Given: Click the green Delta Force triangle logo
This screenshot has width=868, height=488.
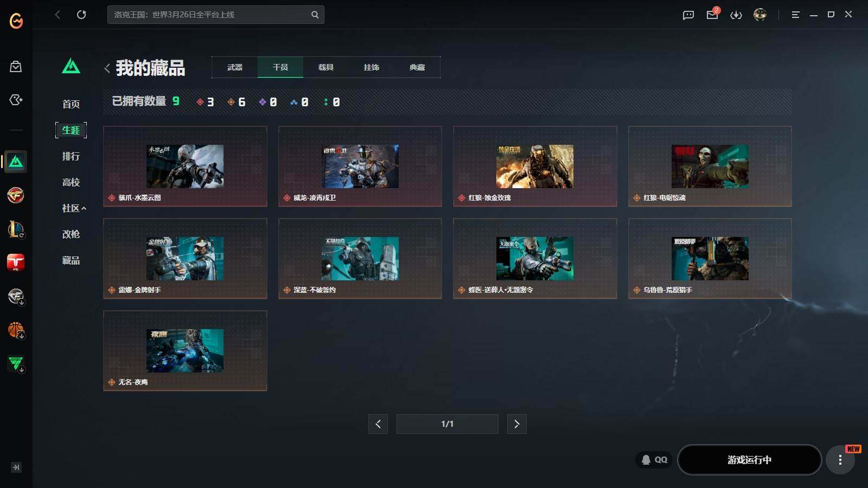Looking at the screenshot, I should click(x=71, y=66).
